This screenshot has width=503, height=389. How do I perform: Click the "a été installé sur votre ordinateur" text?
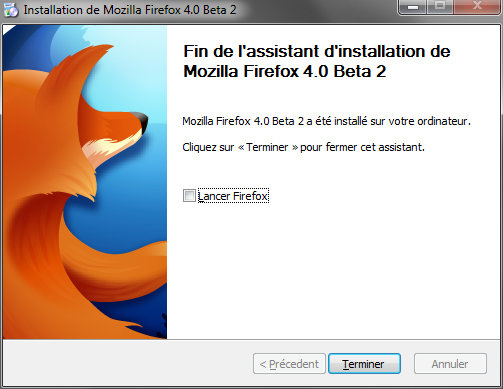point(388,121)
